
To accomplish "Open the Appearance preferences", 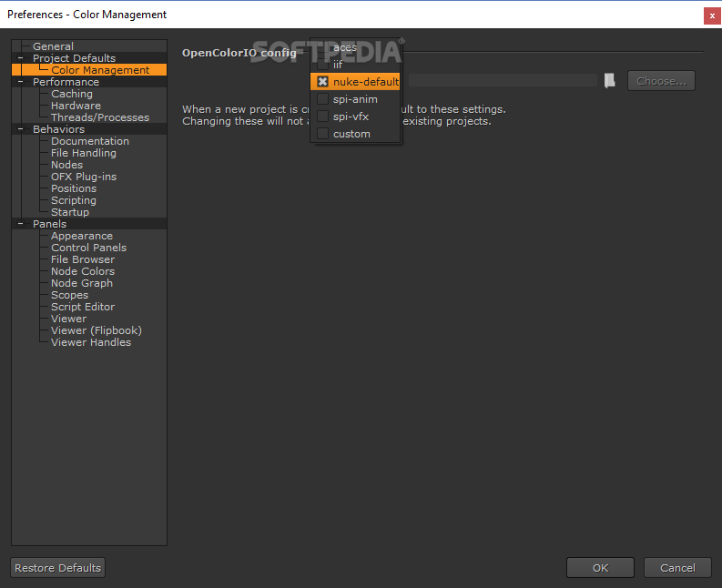I will tap(82, 236).
